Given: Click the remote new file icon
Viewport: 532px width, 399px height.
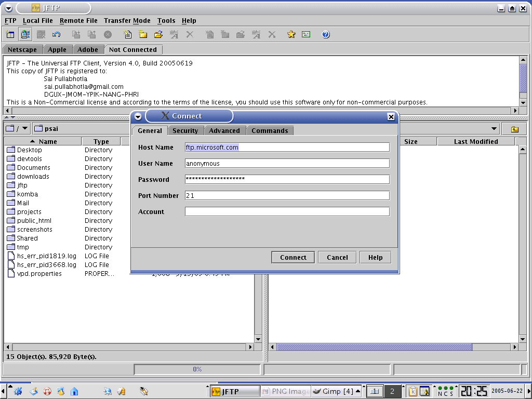Looking at the screenshot, I should tap(210, 34).
